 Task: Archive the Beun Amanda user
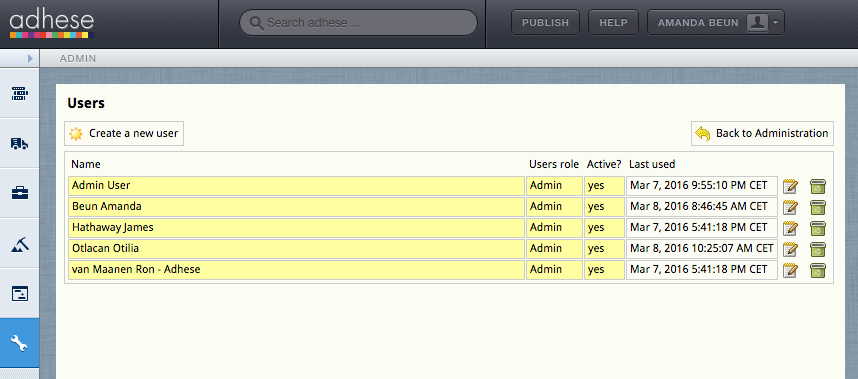(x=818, y=207)
